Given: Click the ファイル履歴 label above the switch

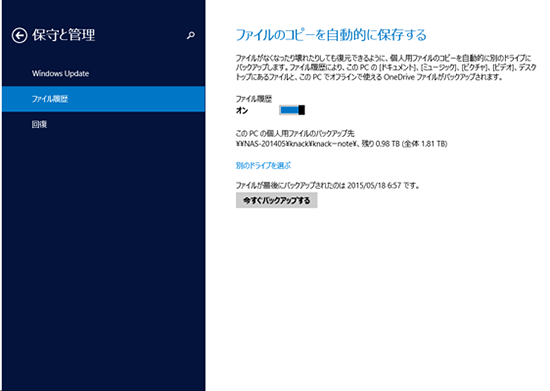Looking at the screenshot, I should tap(254, 99).
